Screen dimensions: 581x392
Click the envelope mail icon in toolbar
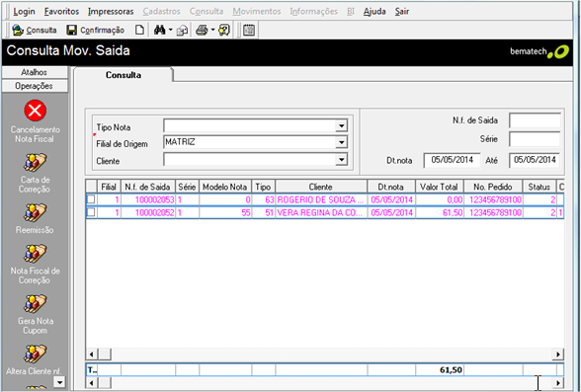182,31
